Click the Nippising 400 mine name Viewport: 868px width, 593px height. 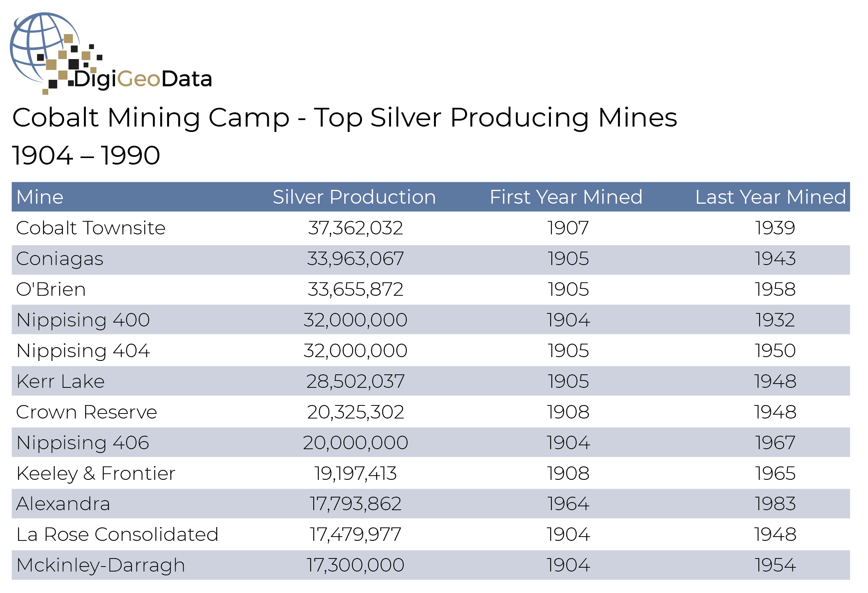83,320
